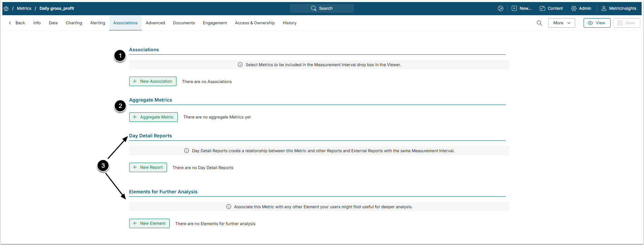Click the Further Analysis info icon
Screen dimensions: 644x245
click(x=229, y=207)
